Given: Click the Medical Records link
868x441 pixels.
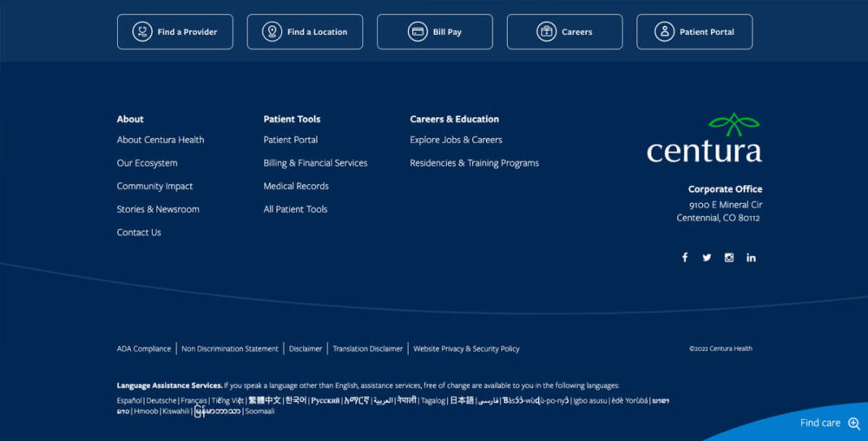Looking at the screenshot, I should point(296,187).
